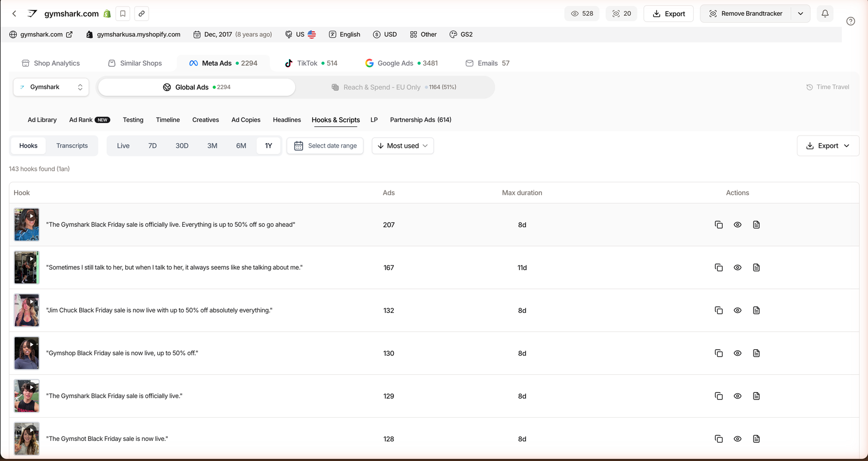Image resolution: width=868 pixels, height=461 pixels.
Task: Open Time Travel
Action: tap(827, 87)
